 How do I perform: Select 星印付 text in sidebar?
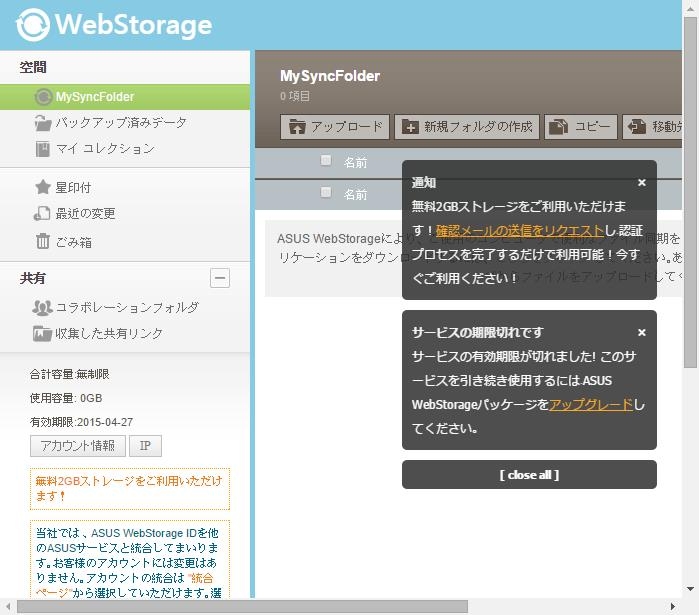73,188
